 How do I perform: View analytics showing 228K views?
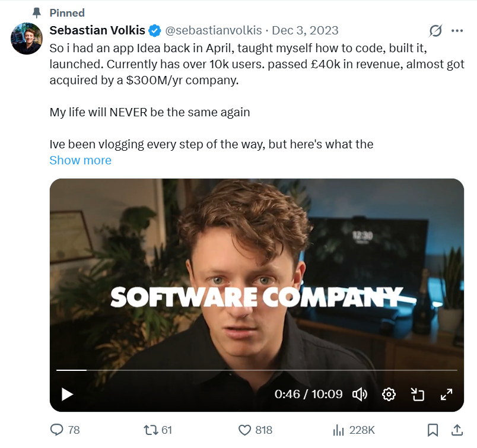coord(337,430)
